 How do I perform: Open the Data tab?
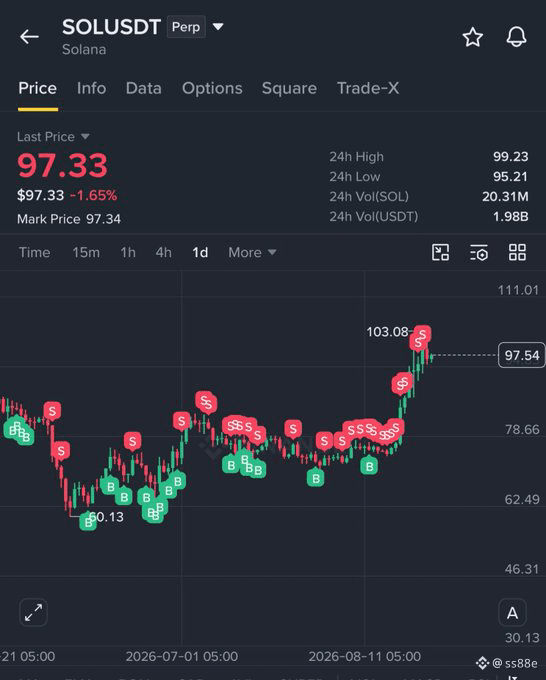point(144,88)
